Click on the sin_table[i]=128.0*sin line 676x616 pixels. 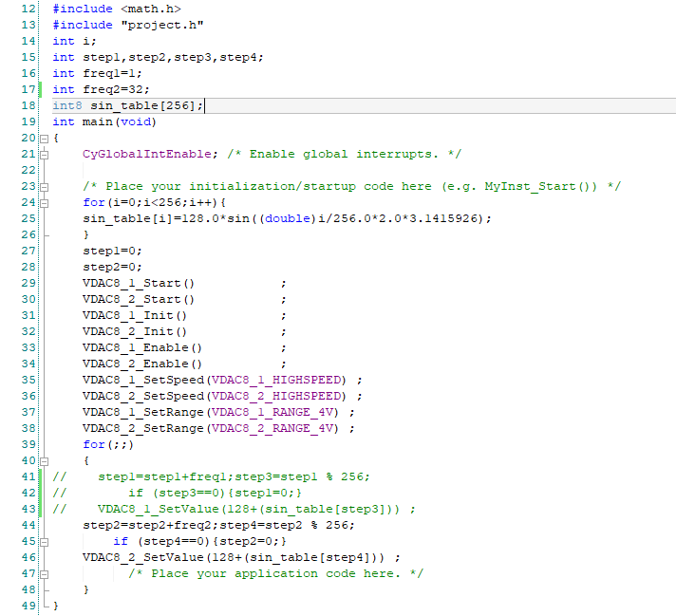[287, 219]
